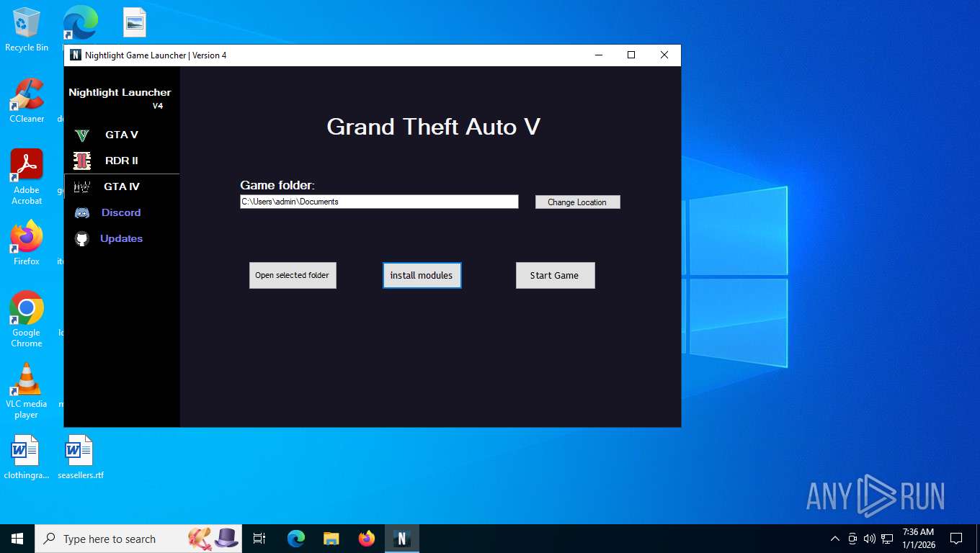Click the Start Game button
Viewport: 980px width, 553px height.
pyautogui.click(x=555, y=275)
